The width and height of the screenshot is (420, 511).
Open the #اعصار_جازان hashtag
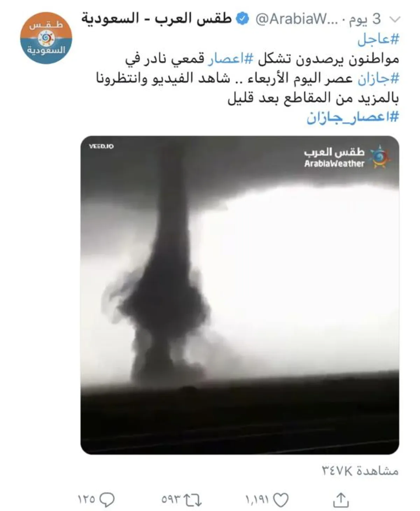click(x=353, y=117)
